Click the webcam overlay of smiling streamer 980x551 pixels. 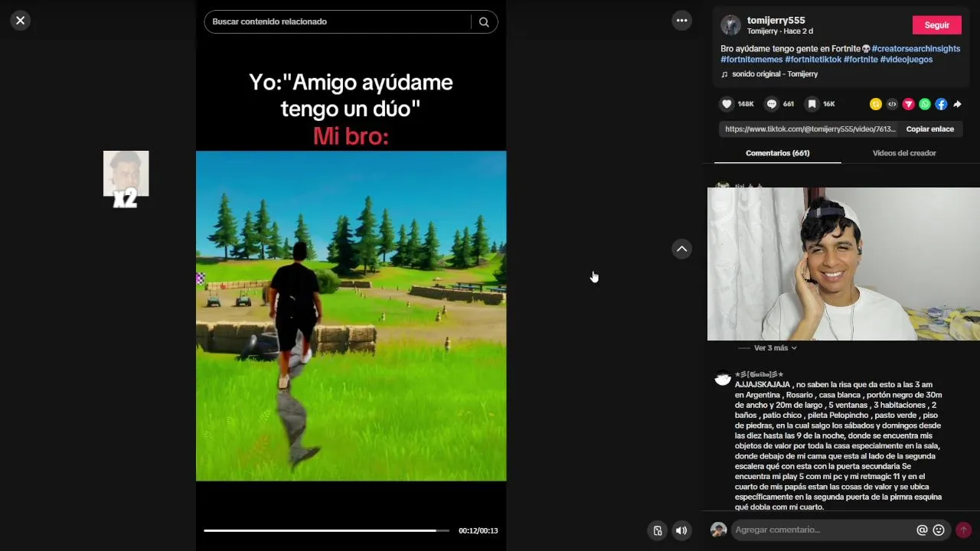click(x=844, y=264)
